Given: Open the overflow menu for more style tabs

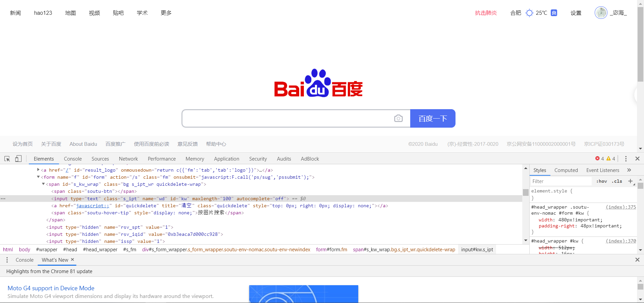Looking at the screenshot, I should 630,170.
